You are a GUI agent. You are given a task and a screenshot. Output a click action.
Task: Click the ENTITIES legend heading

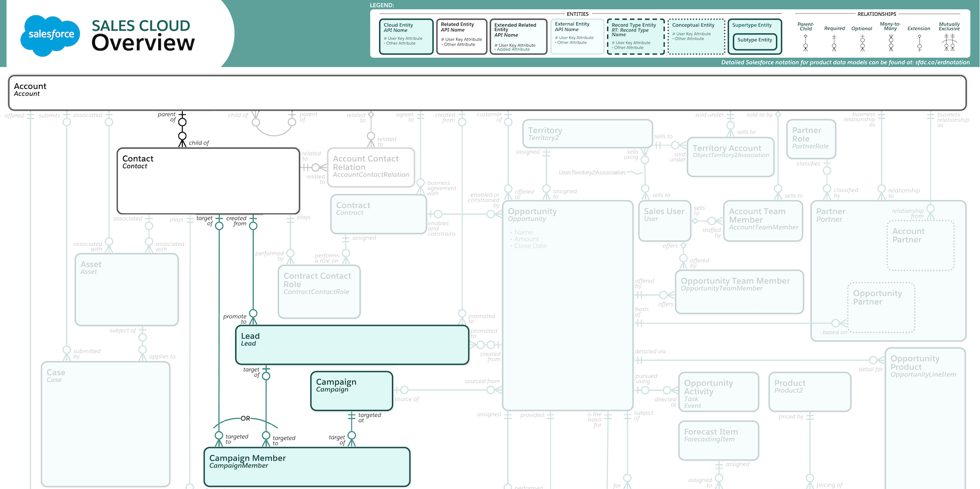(x=578, y=14)
